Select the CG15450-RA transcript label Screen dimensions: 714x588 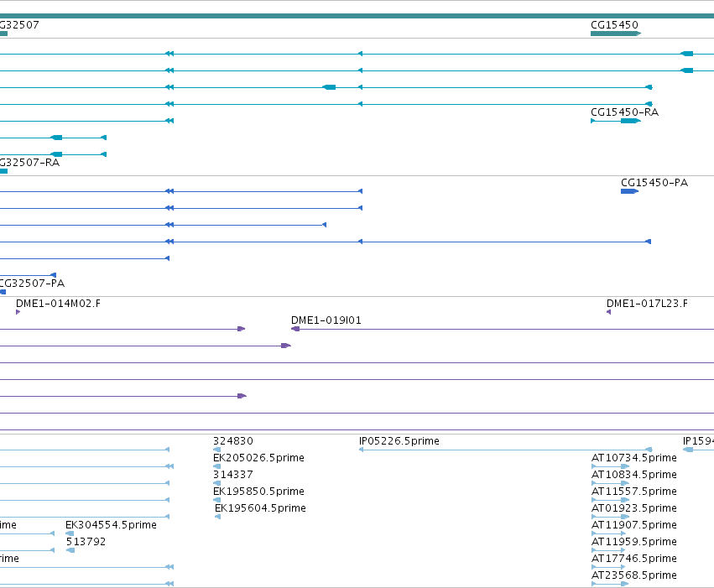coord(624,112)
